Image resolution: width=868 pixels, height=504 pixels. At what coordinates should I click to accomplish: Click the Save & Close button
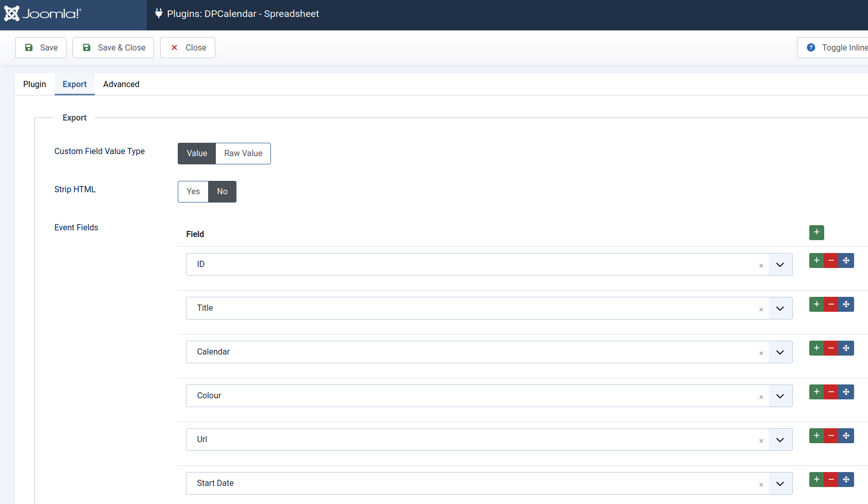[113, 48]
